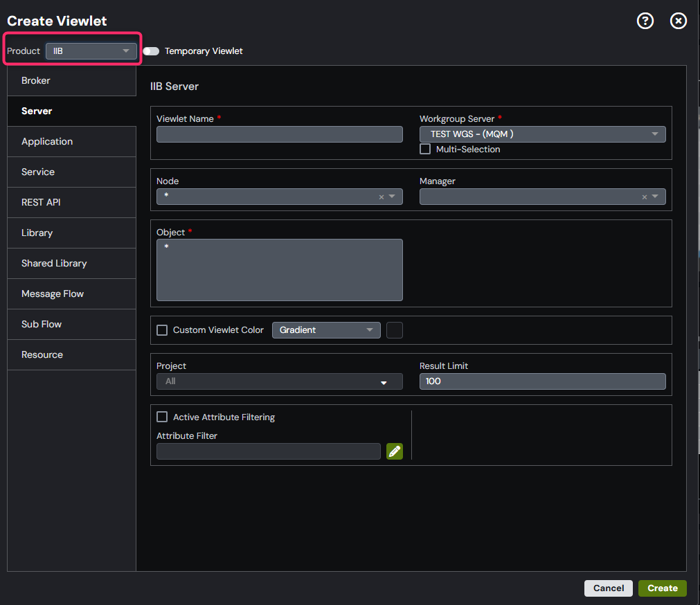The width and height of the screenshot is (700, 605).
Task: Select the Message Flow tab
Action: coord(71,294)
